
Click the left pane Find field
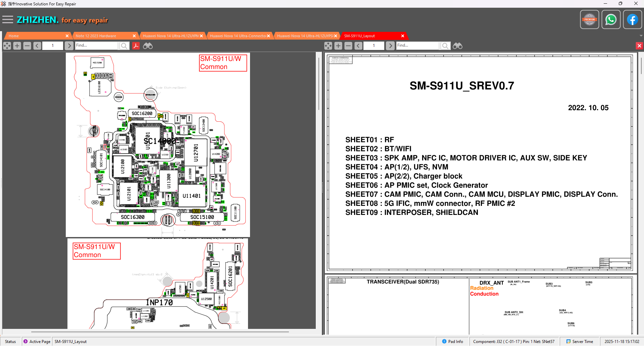(97, 46)
